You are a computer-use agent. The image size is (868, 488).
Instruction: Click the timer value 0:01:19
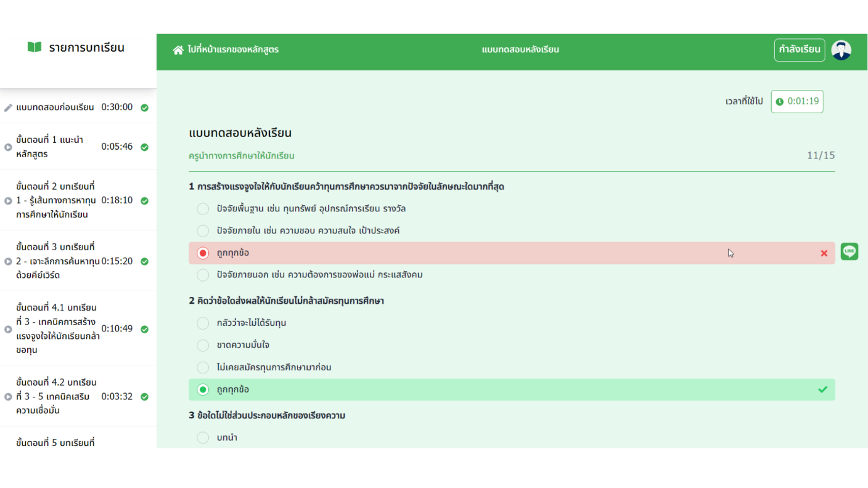coord(803,102)
